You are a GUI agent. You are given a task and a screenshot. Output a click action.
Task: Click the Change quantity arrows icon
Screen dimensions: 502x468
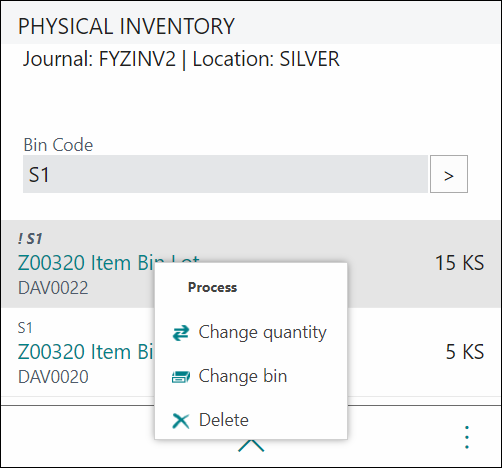(x=181, y=333)
